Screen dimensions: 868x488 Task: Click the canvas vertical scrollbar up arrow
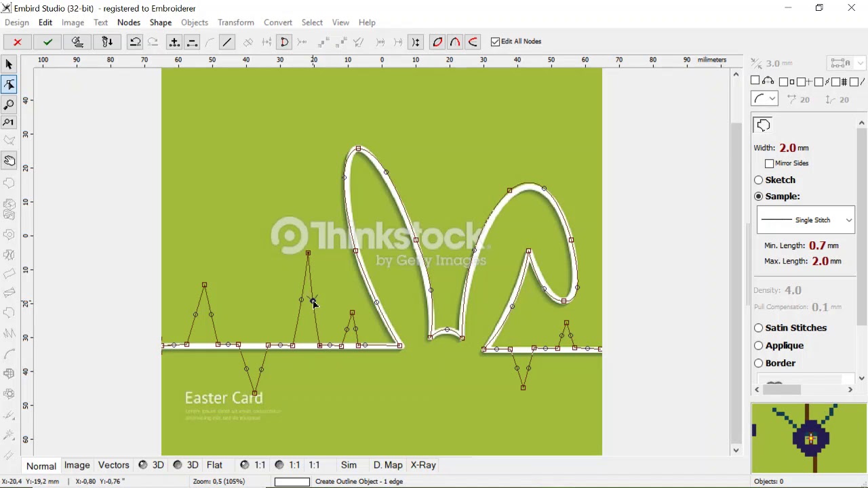[x=736, y=74]
